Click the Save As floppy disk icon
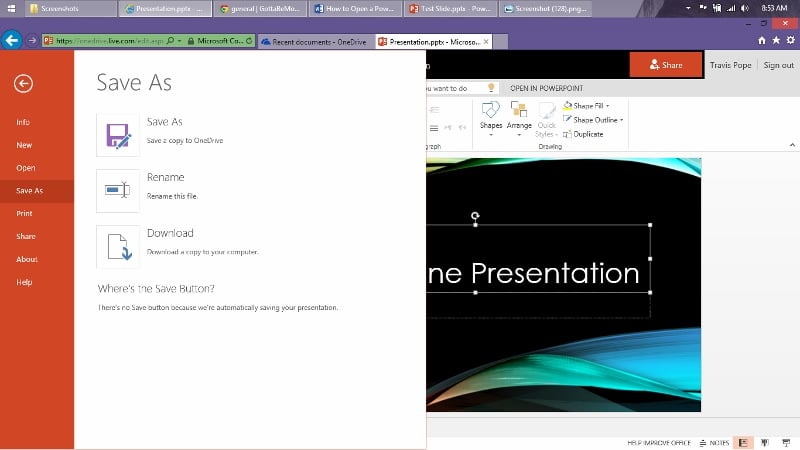 [118, 135]
